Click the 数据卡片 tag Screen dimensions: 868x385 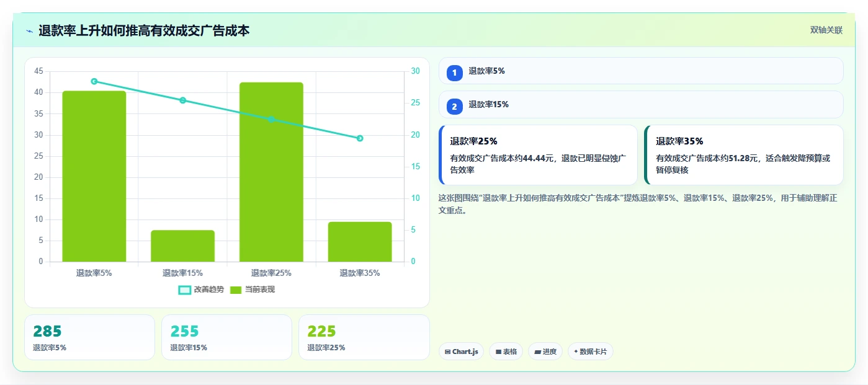[590, 352]
